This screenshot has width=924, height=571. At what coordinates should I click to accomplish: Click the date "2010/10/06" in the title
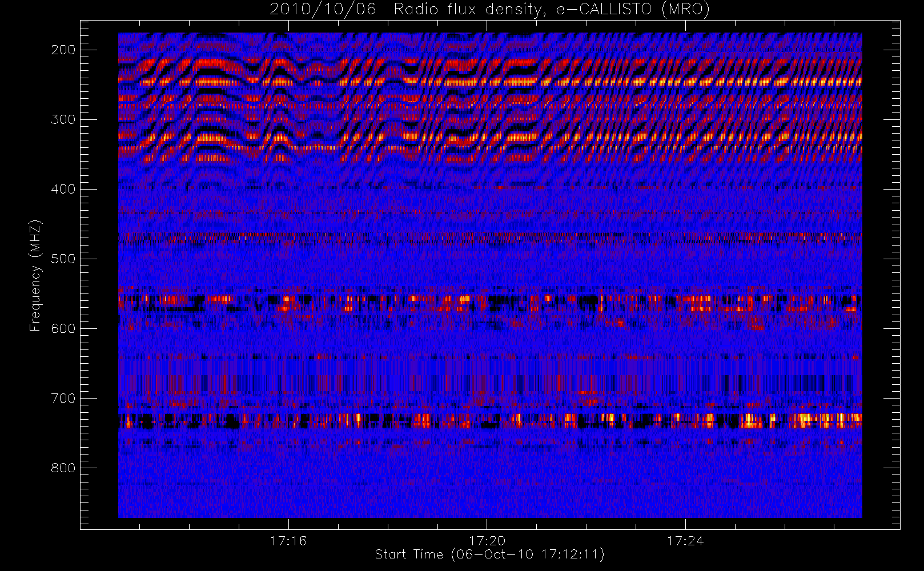tap(323, 10)
